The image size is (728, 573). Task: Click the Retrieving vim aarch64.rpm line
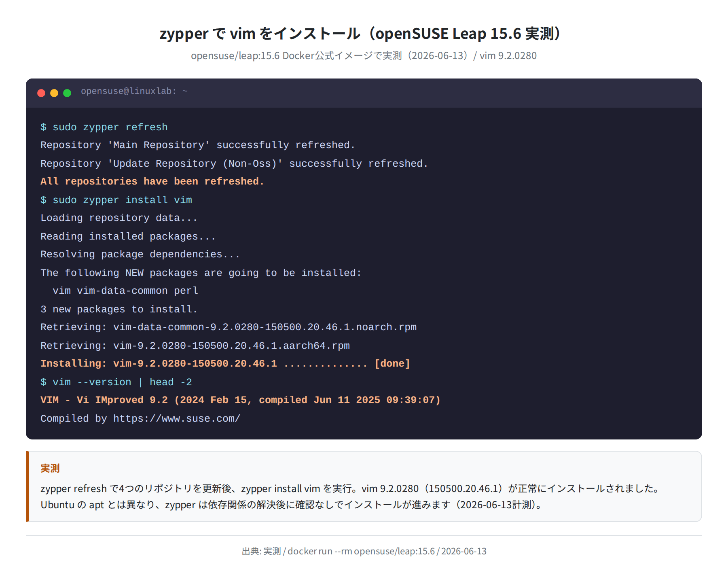click(x=195, y=346)
